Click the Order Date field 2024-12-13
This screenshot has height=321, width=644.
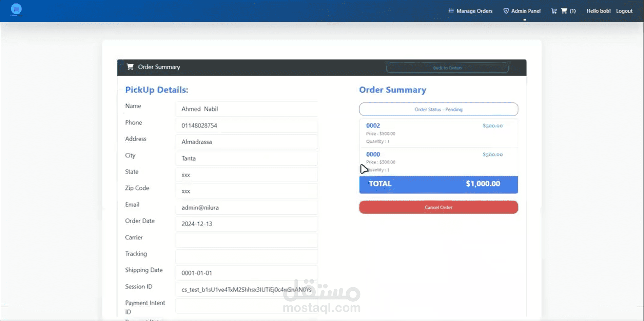coord(247,224)
